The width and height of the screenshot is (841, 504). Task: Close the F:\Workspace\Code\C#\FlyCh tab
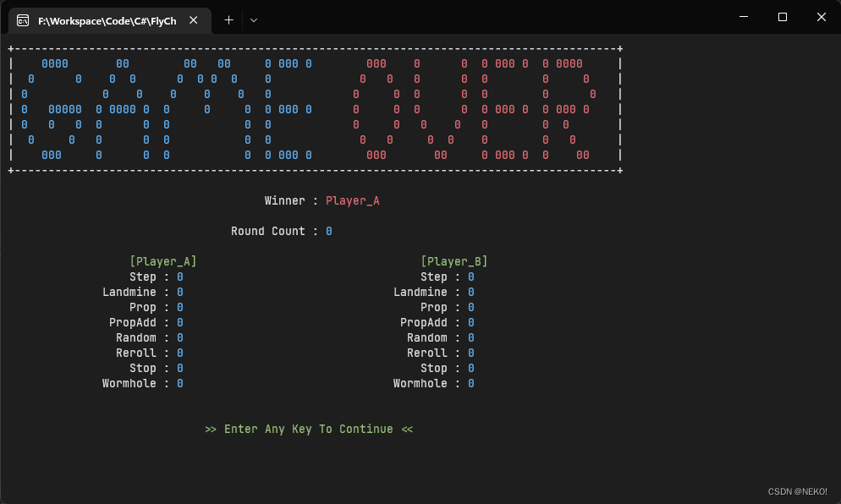click(x=194, y=20)
